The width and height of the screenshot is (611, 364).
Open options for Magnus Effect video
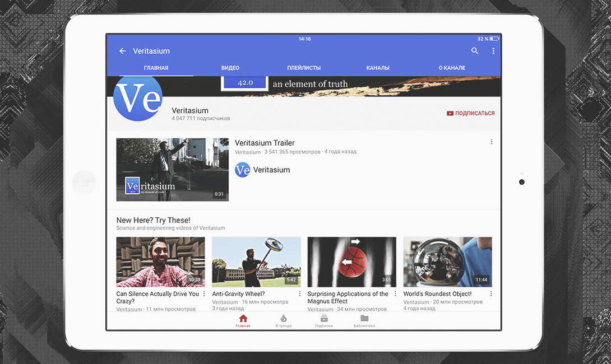click(395, 294)
